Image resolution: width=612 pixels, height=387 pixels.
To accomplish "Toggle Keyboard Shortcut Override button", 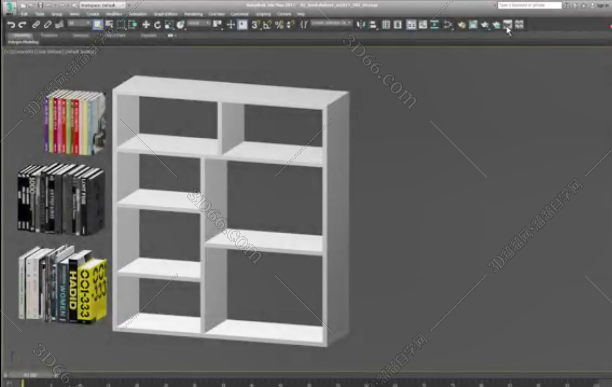I will [x=242, y=25].
